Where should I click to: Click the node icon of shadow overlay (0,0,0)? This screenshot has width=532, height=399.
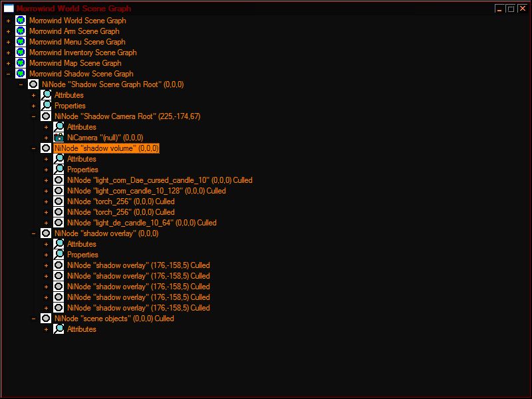point(46,233)
